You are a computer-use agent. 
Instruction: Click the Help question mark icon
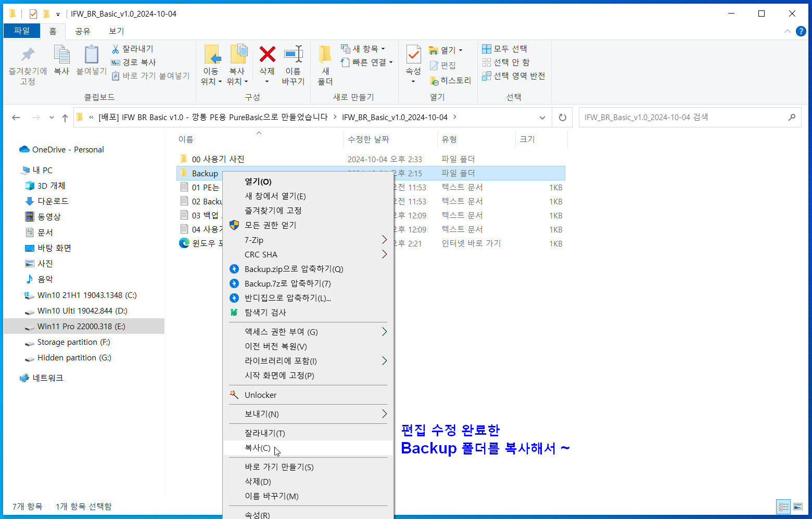click(801, 31)
